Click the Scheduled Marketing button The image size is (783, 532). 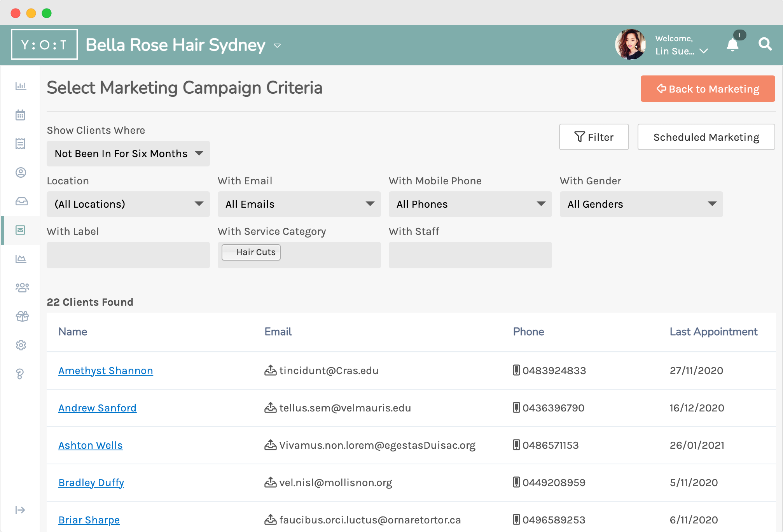tap(706, 137)
